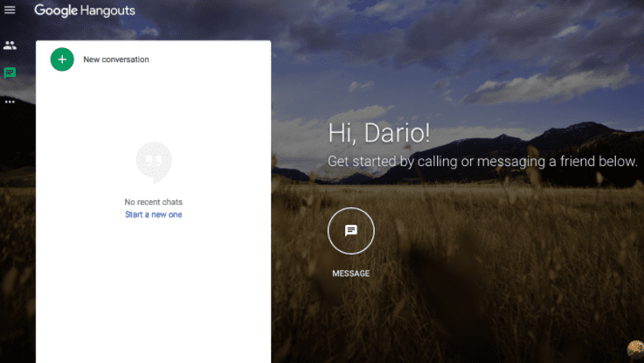The width and height of the screenshot is (644, 363).
Task: Click the No recent chats text
Action: [153, 202]
